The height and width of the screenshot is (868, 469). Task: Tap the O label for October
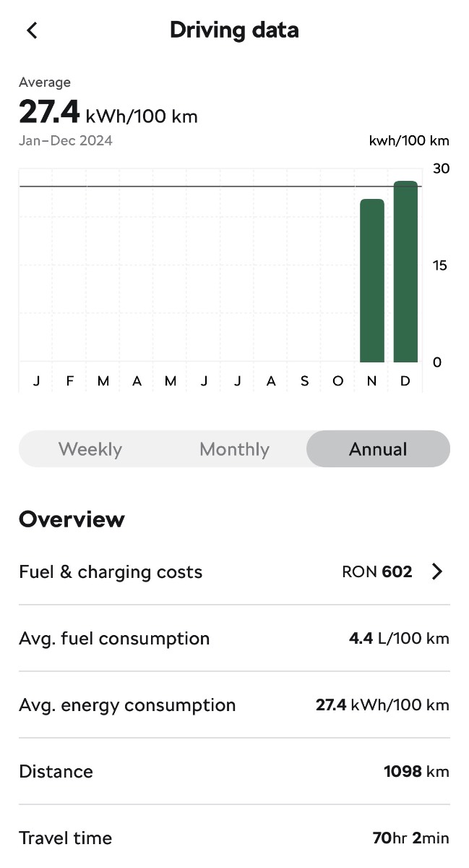337,381
